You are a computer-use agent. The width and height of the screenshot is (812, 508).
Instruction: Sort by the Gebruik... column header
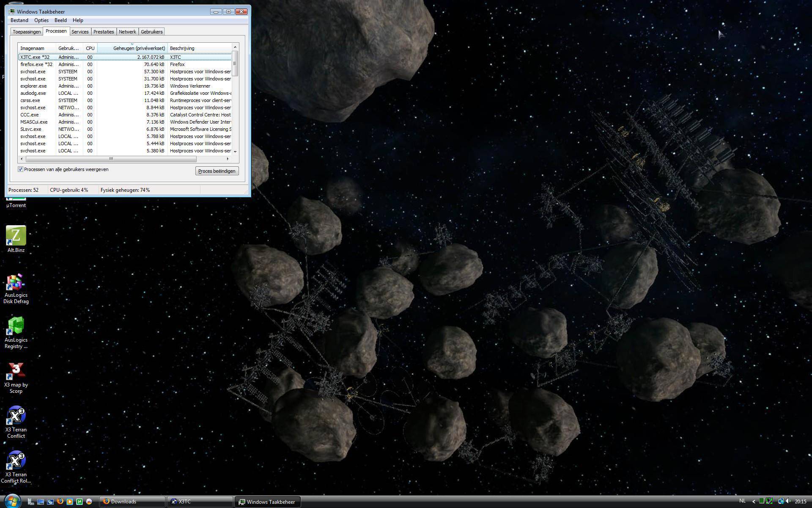69,48
